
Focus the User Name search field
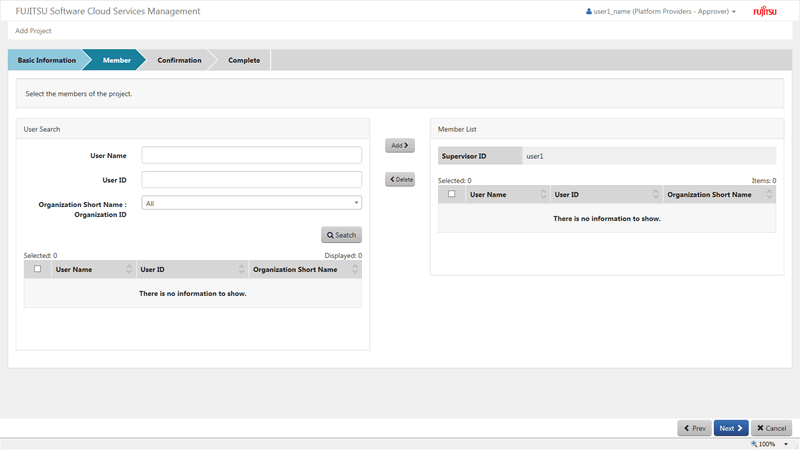[252, 155]
